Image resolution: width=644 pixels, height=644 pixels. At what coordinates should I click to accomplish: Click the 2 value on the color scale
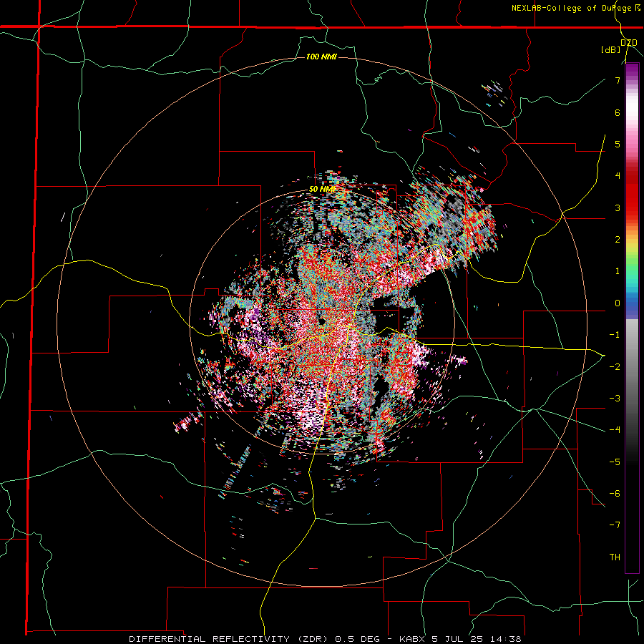pos(618,240)
